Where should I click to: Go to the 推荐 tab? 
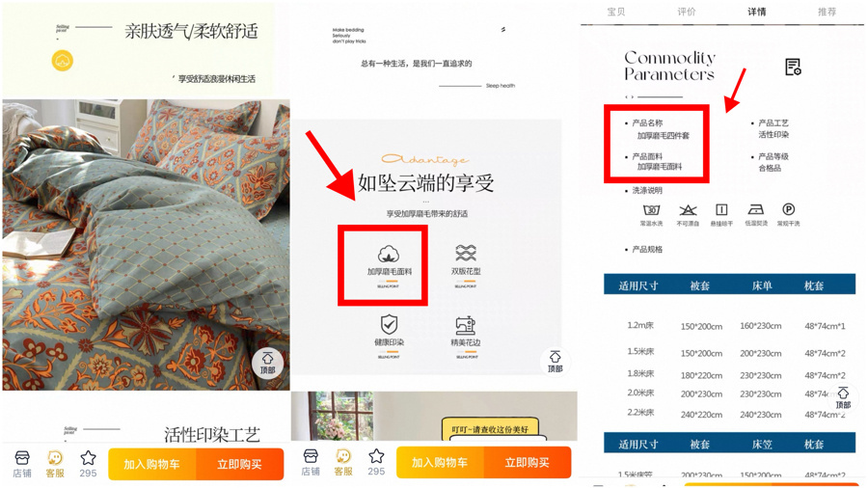click(827, 12)
